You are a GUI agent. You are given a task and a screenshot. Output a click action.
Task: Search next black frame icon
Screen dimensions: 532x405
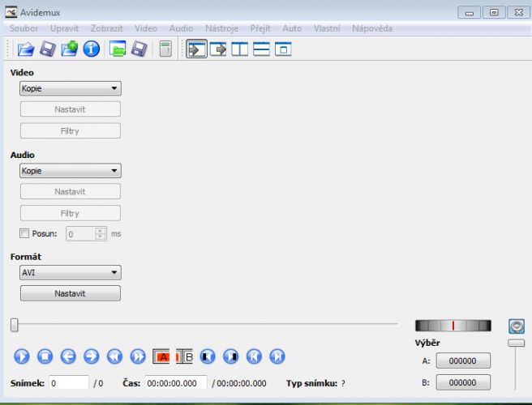coord(230,356)
